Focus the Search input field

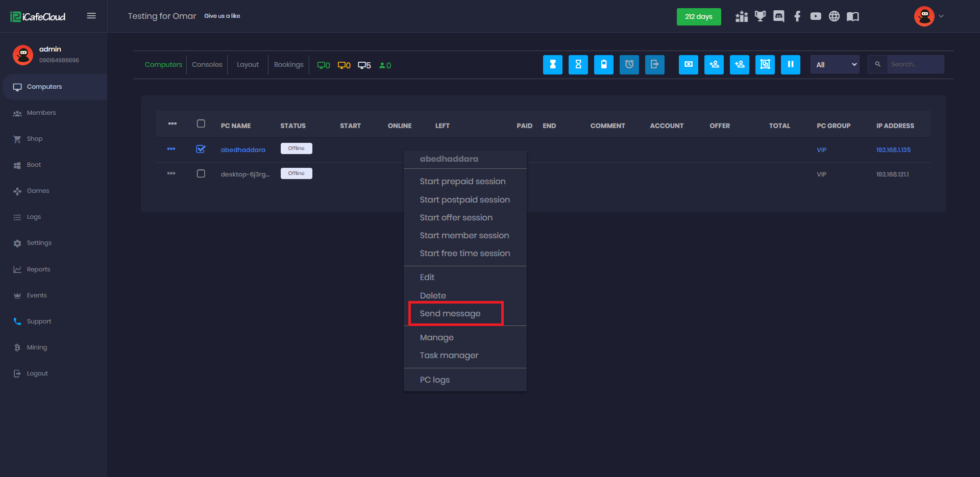pos(915,65)
